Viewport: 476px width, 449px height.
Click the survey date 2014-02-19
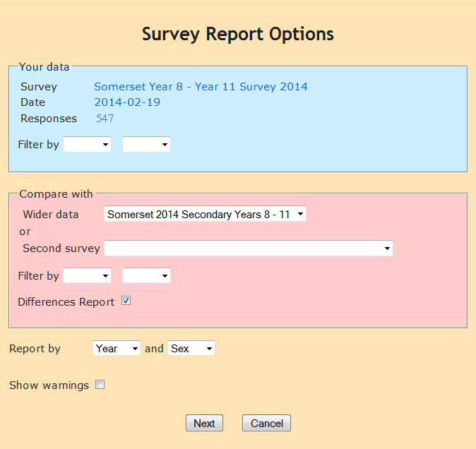coord(127,102)
